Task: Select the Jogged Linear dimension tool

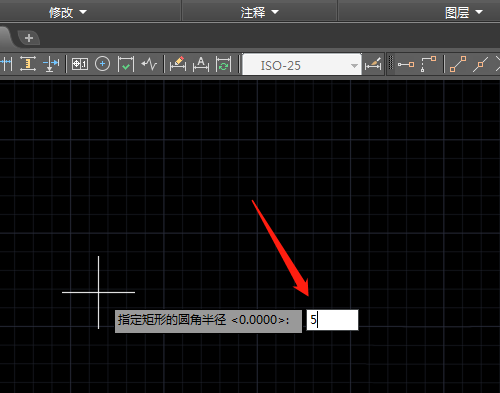Action: (x=149, y=64)
